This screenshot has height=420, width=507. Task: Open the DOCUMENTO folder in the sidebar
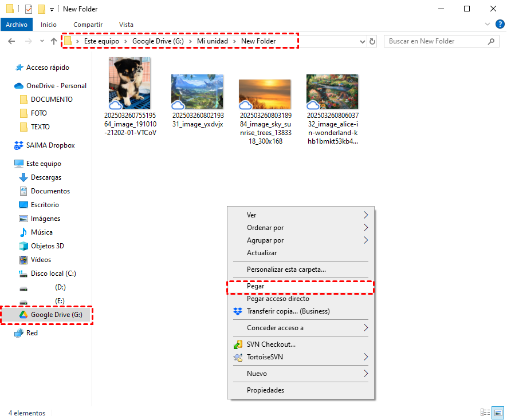46,100
